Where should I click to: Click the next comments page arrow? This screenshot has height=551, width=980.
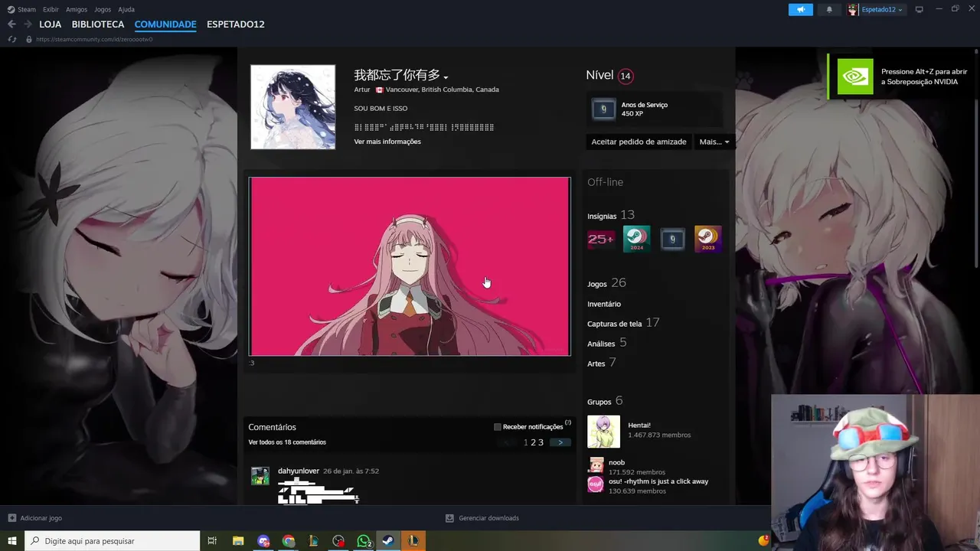click(x=560, y=442)
